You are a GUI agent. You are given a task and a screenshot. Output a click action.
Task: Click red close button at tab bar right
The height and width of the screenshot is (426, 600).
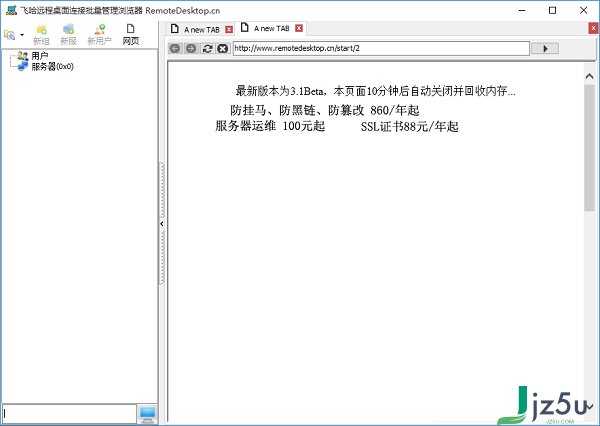click(x=593, y=28)
